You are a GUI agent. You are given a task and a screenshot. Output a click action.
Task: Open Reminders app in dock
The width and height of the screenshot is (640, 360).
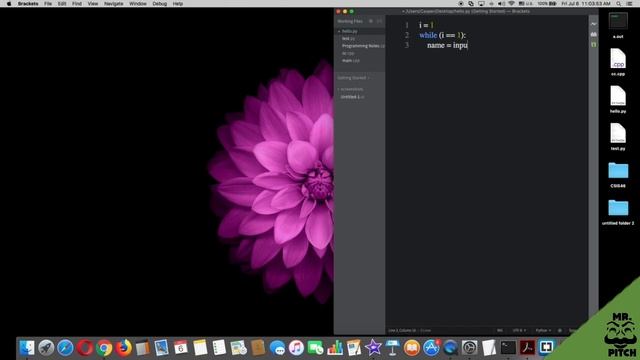tap(219, 348)
